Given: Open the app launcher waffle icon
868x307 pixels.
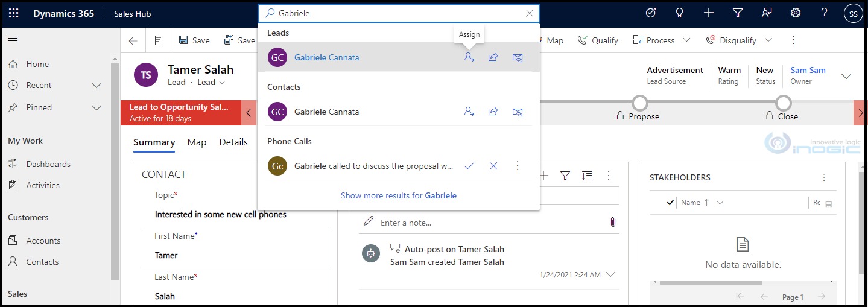Looking at the screenshot, I should [x=13, y=13].
